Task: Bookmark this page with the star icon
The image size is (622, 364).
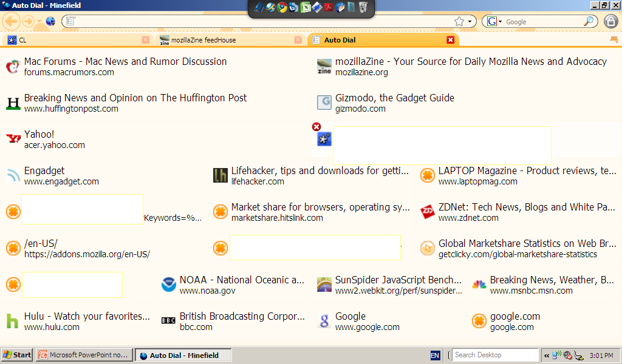Action: tap(459, 21)
